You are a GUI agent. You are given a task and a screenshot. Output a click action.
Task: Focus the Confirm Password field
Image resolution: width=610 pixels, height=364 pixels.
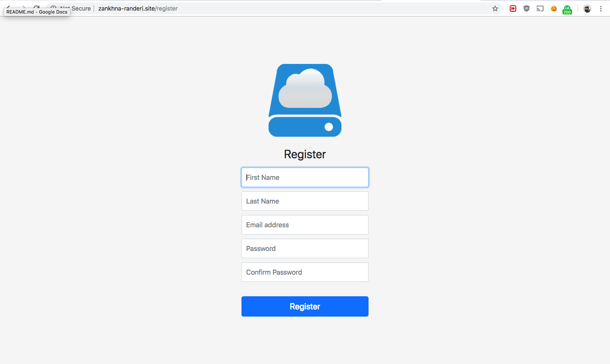click(305, 272)
